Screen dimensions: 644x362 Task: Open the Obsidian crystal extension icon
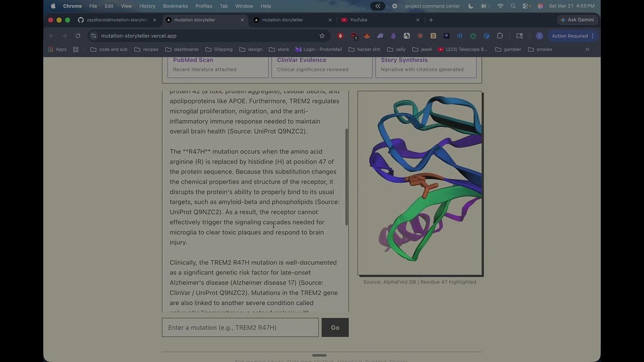tap(393, 36)
